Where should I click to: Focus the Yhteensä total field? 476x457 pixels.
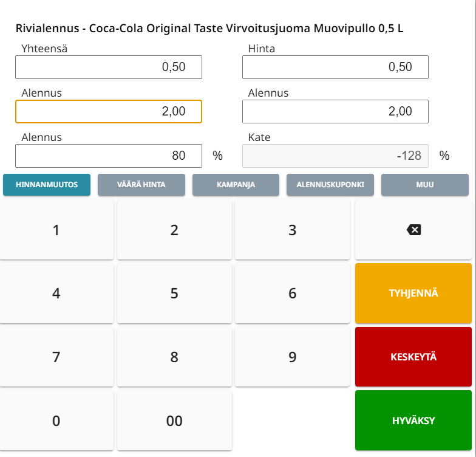(109, 67)
